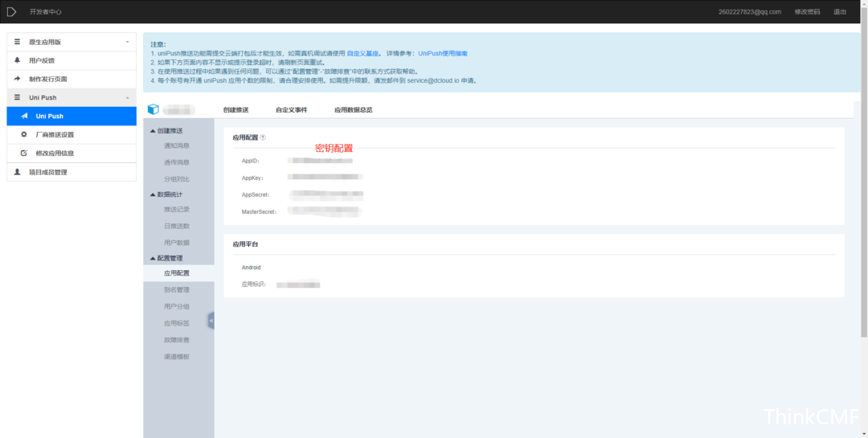This screenshot has width=868, height=438.
Task: Click the person icon beside 项目成员管理
Action: 17,172
